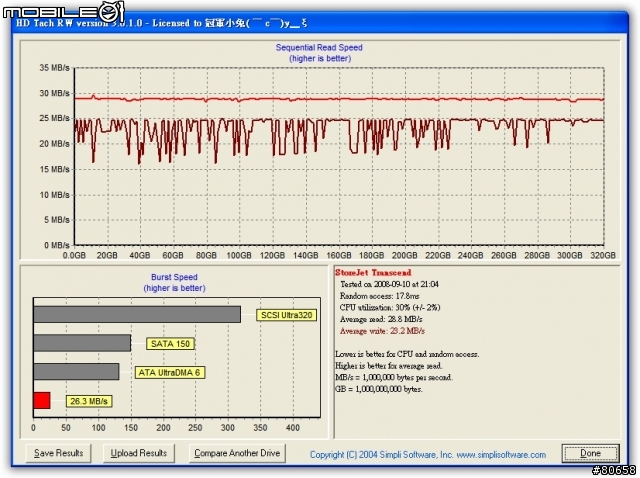The height and width of the screenshot is (478, 640).
Task: Click the 'Tested on 2008-09-10 at 21:04' line
Action: click(389, 284)
